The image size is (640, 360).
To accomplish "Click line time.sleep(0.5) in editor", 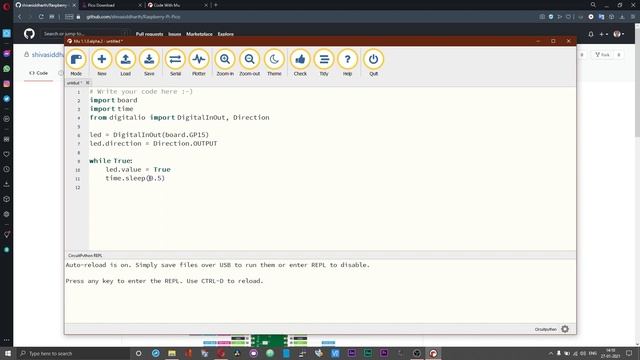I will (x=135, y=178).
